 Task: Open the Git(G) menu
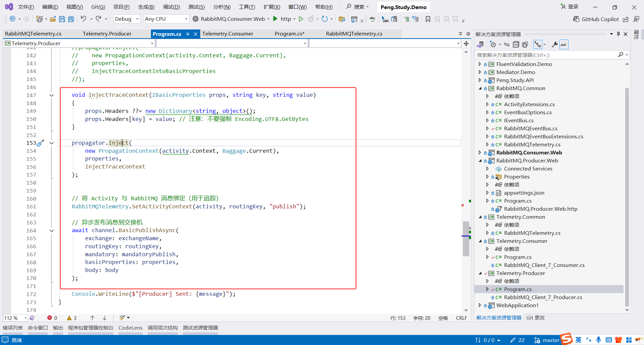[x=98, y=7]
